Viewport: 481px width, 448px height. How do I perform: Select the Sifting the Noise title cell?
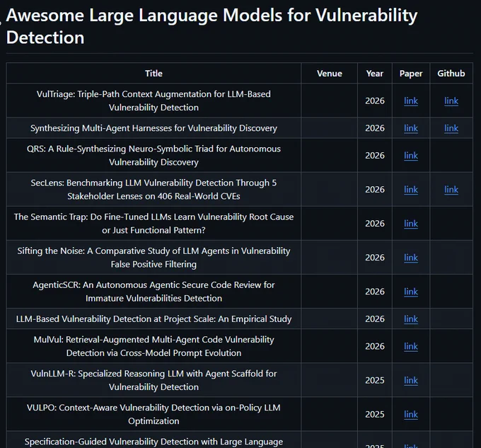pos(153,258)
